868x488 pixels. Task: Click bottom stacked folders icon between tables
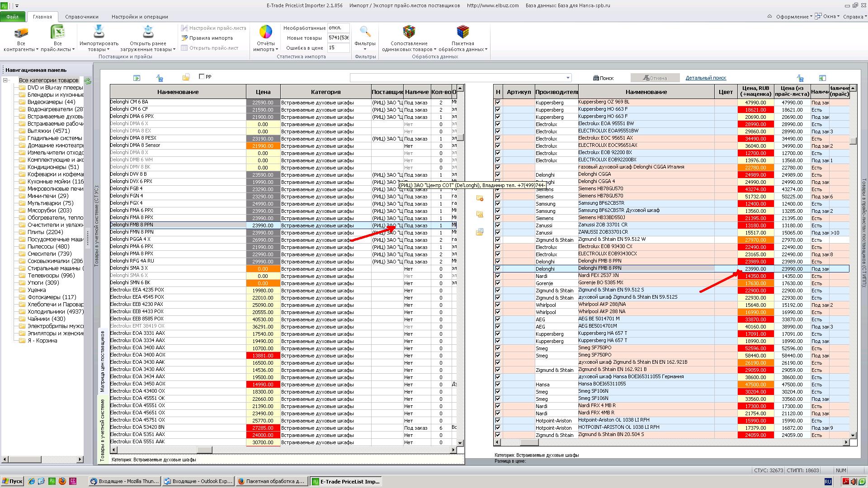480,232
